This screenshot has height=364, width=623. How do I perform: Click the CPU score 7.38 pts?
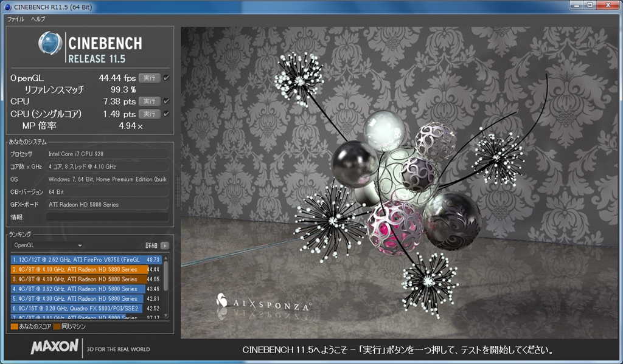(119, 101)
